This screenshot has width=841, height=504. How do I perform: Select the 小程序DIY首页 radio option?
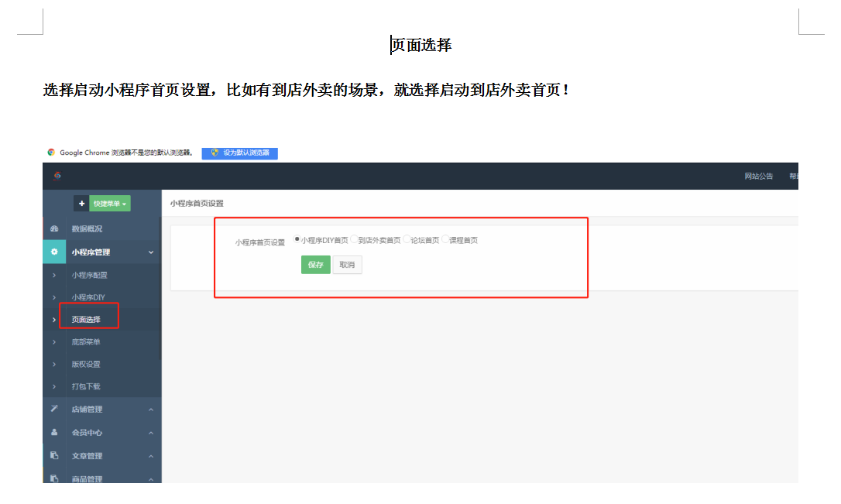[x=297, y=240]
